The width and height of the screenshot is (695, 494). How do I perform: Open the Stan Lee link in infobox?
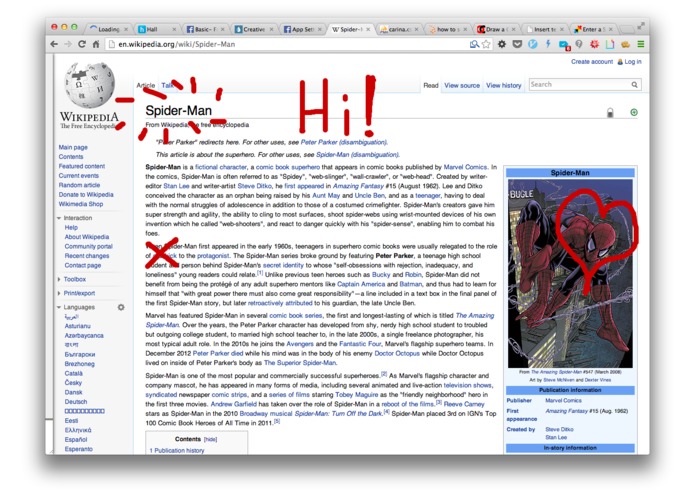pyautogui.click(x=556, y=437)
